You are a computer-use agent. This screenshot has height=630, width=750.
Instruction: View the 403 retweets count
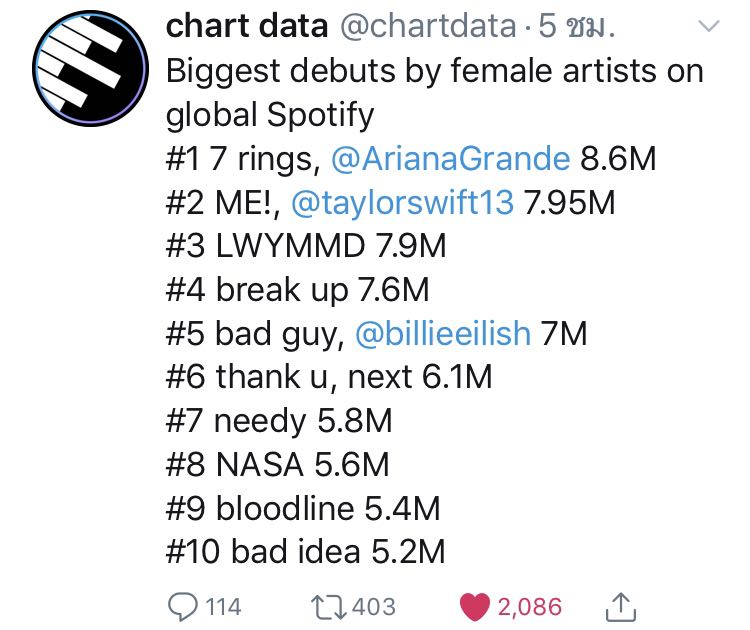(x=374, y=607)
